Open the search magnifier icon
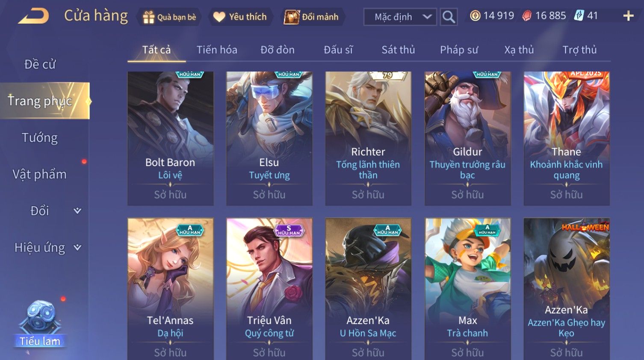The width and height of the screenshot is (644, 360). tap(449, 17)
